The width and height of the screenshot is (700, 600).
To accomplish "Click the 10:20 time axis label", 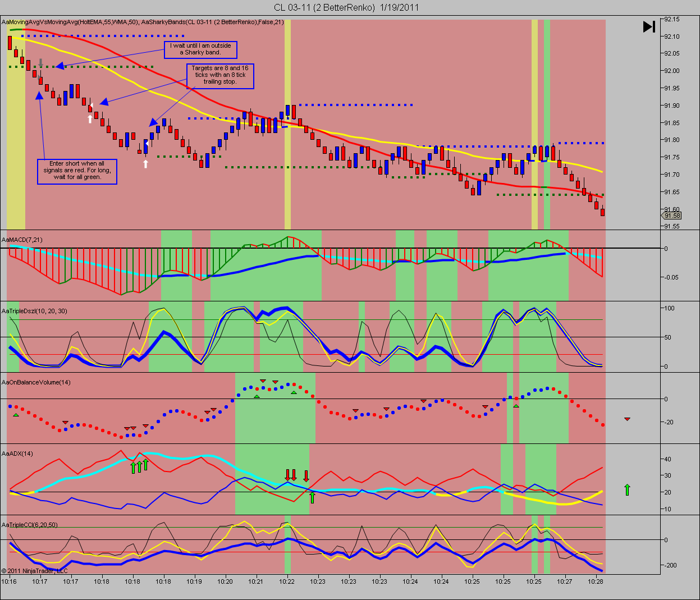I will [225, 581].
